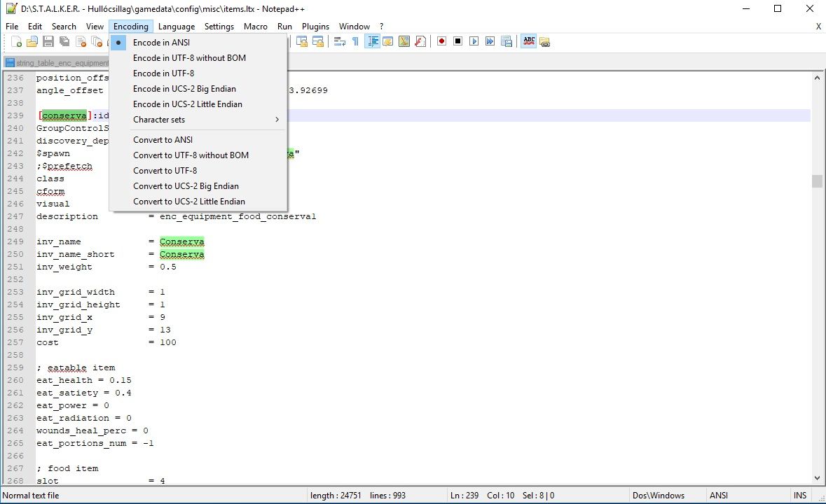Screen dimensions: 826x504
Task: Open the user defined language icon
Action: (388, 41)
